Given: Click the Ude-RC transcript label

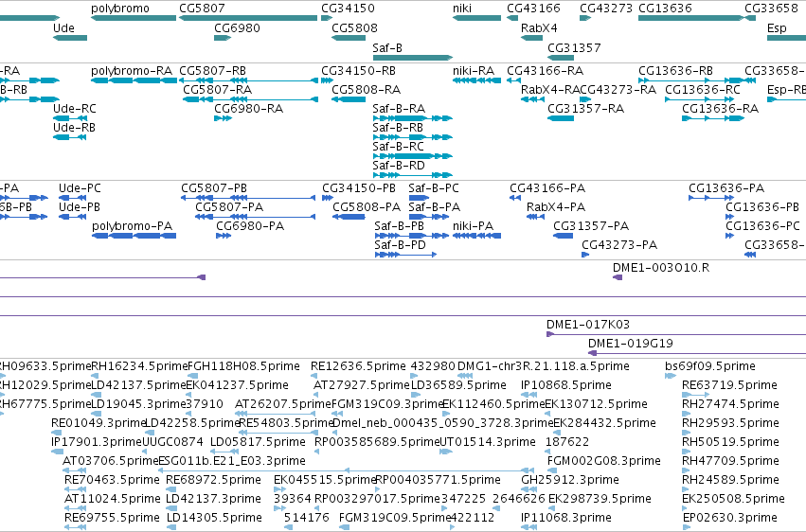Looking at the screenshot, I should [x=75, y=108].
